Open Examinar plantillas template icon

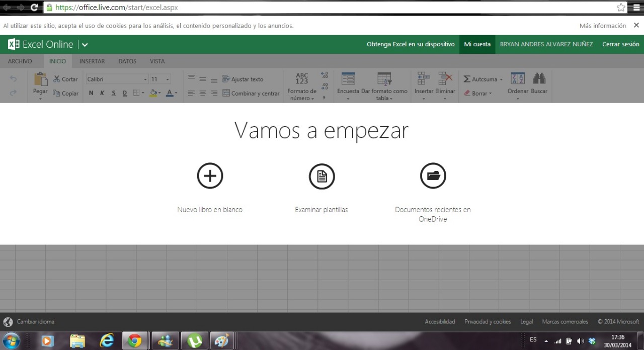point(321,176)
